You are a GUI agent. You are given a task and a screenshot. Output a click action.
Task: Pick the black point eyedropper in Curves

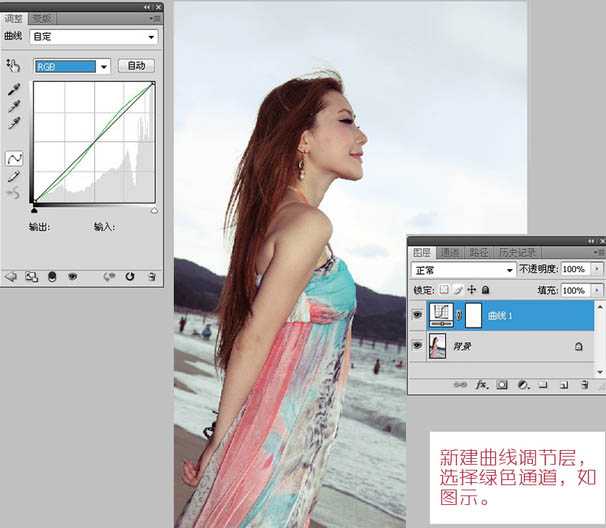[14, 88]
